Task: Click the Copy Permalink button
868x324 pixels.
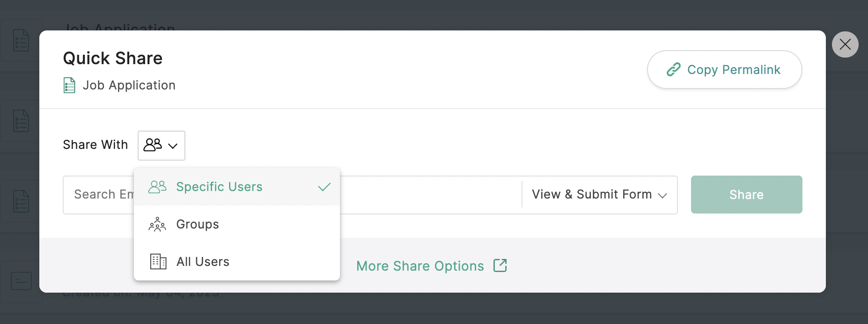Action: 724,70
